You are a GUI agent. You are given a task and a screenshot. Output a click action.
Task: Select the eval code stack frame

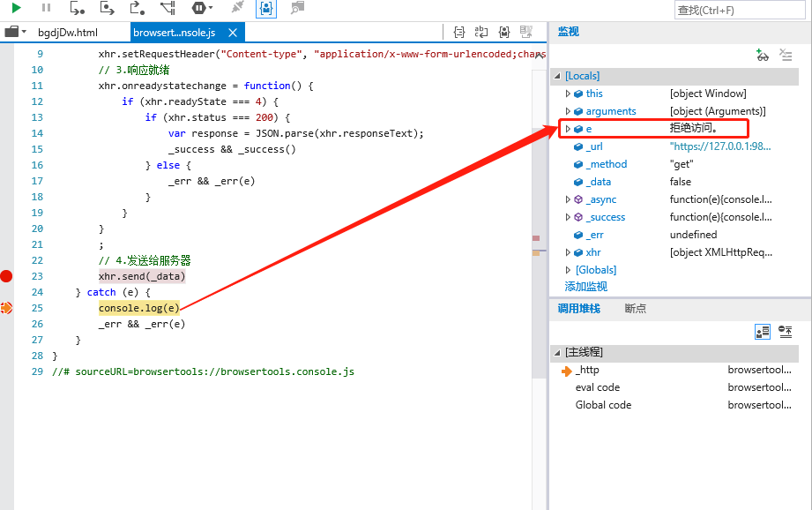pyautogui.click(x=674, y=387)
